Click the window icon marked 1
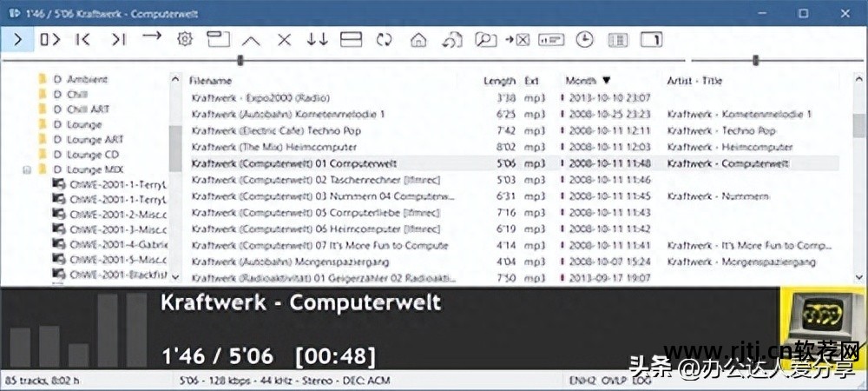Screen dimensions: 868x391 pos(652,39)
